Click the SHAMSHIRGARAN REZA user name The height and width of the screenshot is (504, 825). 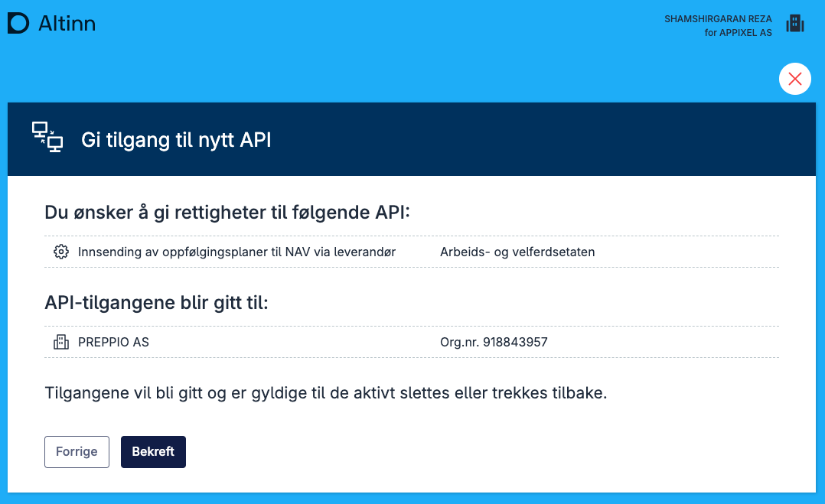click(718, 18)
